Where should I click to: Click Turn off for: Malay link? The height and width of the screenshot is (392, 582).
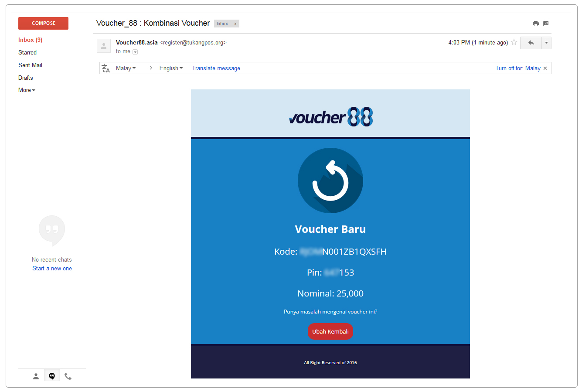click(x=518, y=68)
